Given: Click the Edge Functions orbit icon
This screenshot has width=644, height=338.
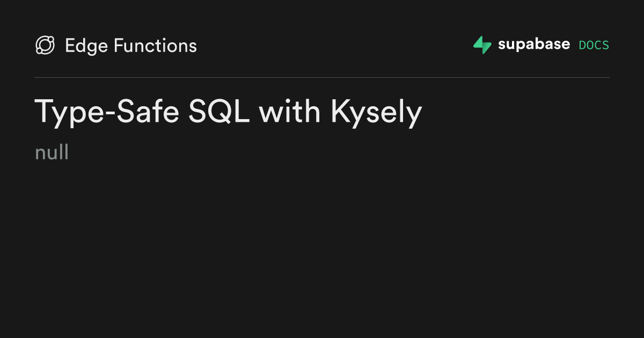Looking at the screenshot, I should (x=45, y=46).
